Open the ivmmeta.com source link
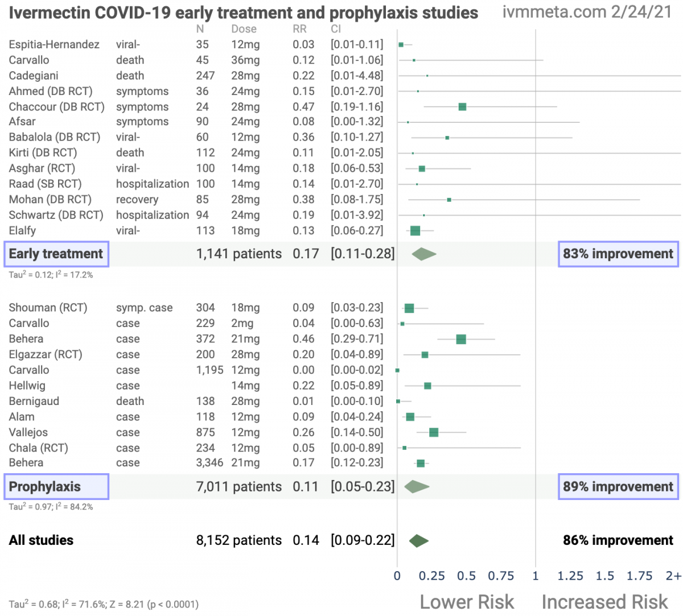The image size is (683, 616). click(587, 13)
